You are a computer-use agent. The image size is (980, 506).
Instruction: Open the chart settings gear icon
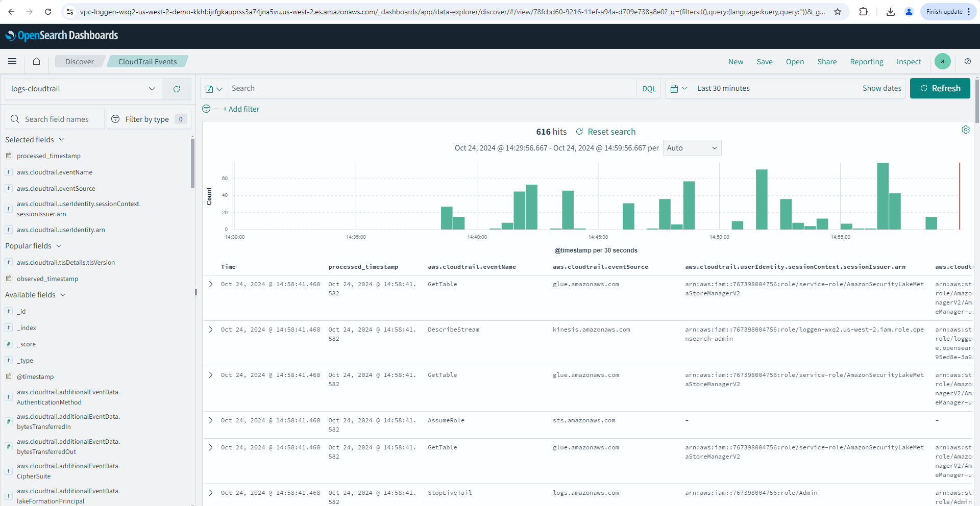tap(966, 130)
